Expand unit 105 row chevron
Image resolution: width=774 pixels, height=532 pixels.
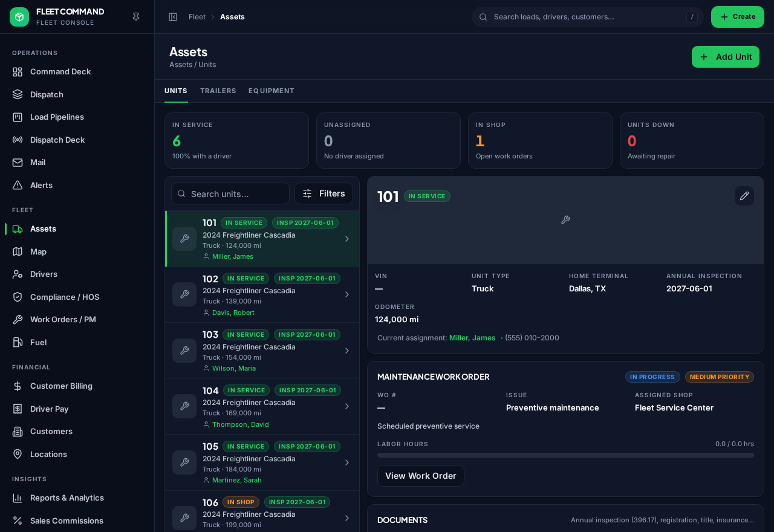[x=347, y=462]
